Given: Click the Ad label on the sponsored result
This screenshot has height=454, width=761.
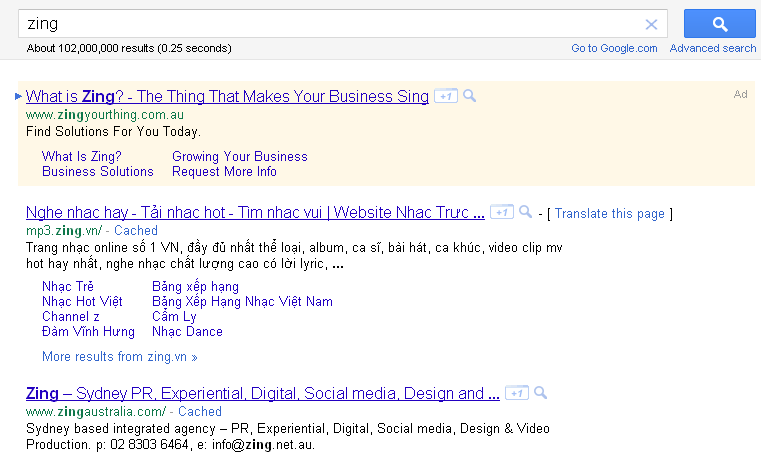Looking at the screenshot, I should click(x=741, y=94).
